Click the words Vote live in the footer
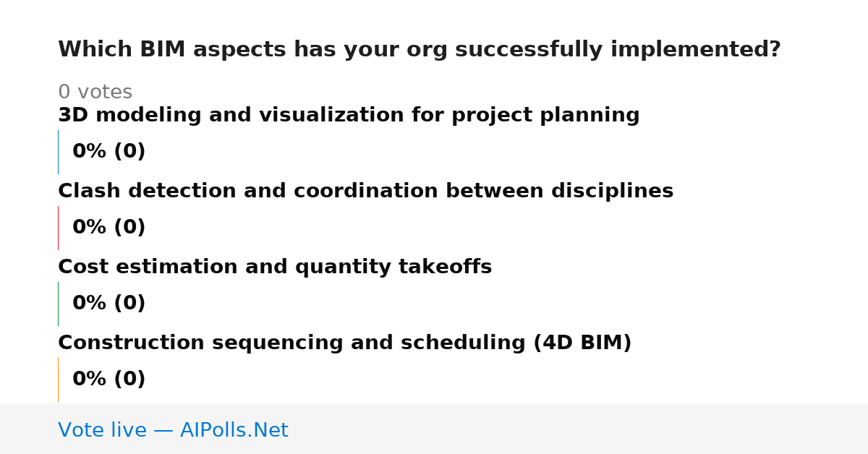 [x=102, y=430]
